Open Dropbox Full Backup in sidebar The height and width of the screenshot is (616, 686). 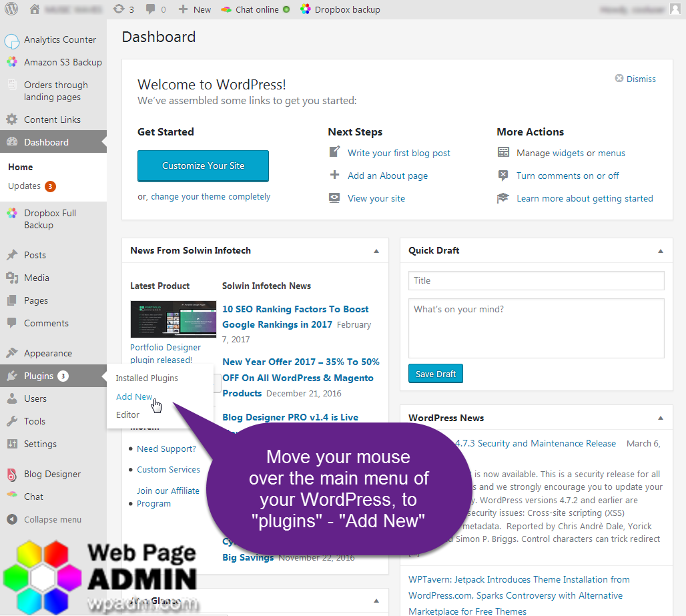point(53,219)
